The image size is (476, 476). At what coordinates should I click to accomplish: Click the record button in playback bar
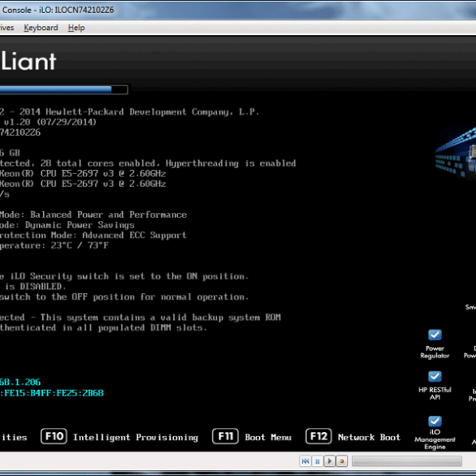tap(342, 461)
